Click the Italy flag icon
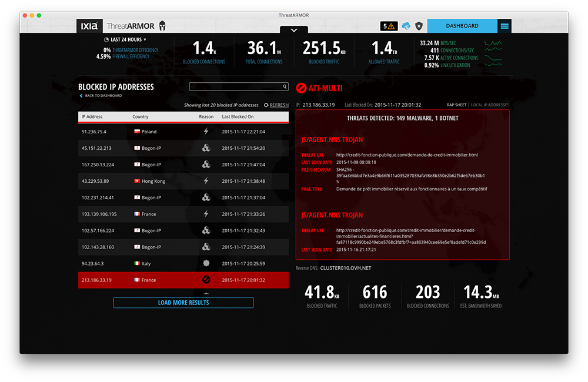The width and height of the screenshot is (588, 382). tap(137, 263)
